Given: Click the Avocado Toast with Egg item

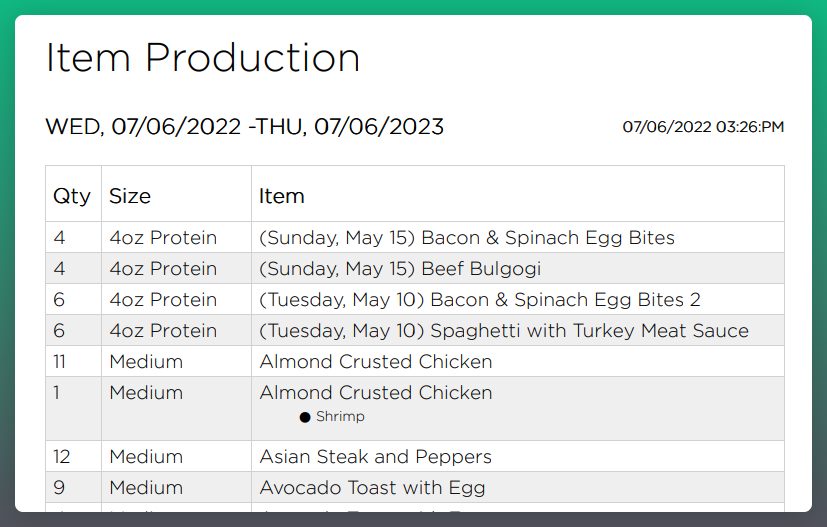Looking at the screenshot, I should pos(372,488).
